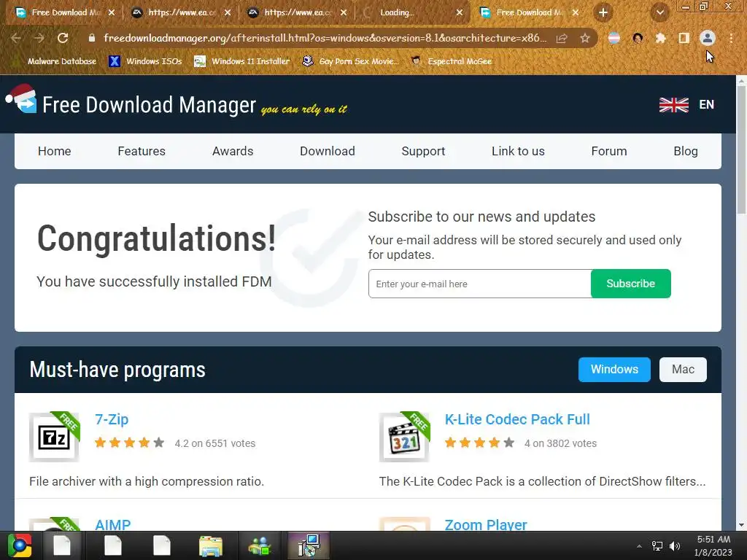Reload the current page
This screenshot has width=747, height=560.
[63, 38]
